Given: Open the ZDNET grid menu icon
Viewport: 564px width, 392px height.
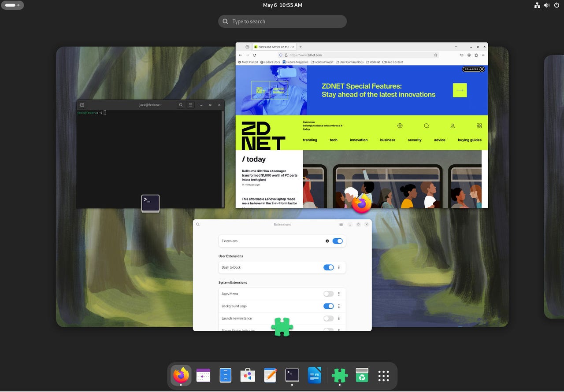Looking at the screenshot, I should (x=479, y=126).
